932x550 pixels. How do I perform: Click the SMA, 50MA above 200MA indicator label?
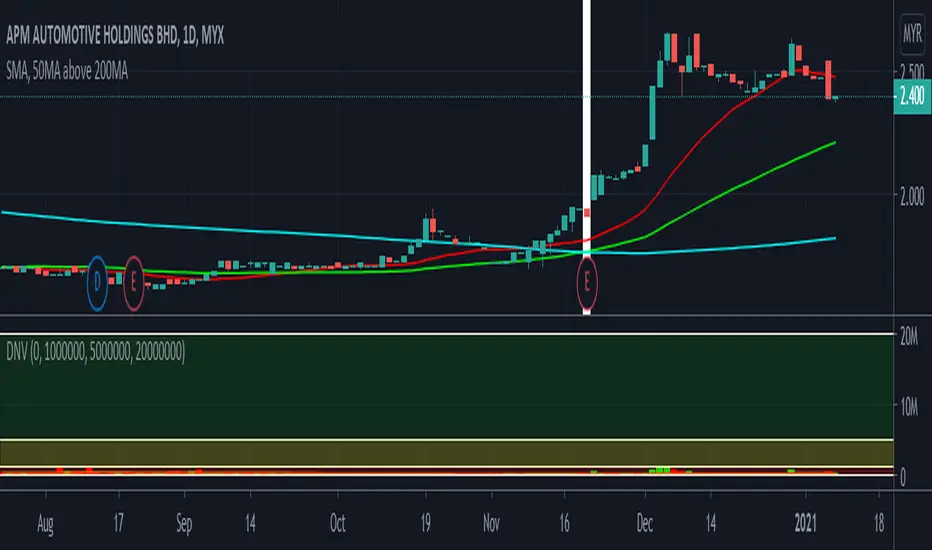point(67,71)
